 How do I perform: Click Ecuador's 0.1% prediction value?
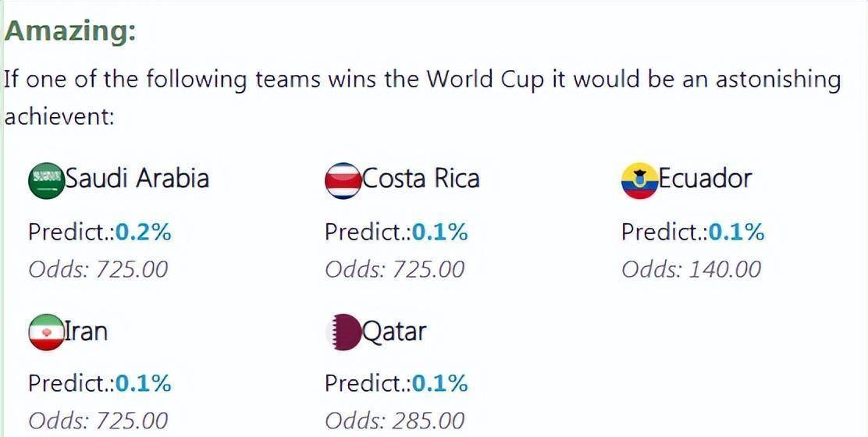point(737,233)
